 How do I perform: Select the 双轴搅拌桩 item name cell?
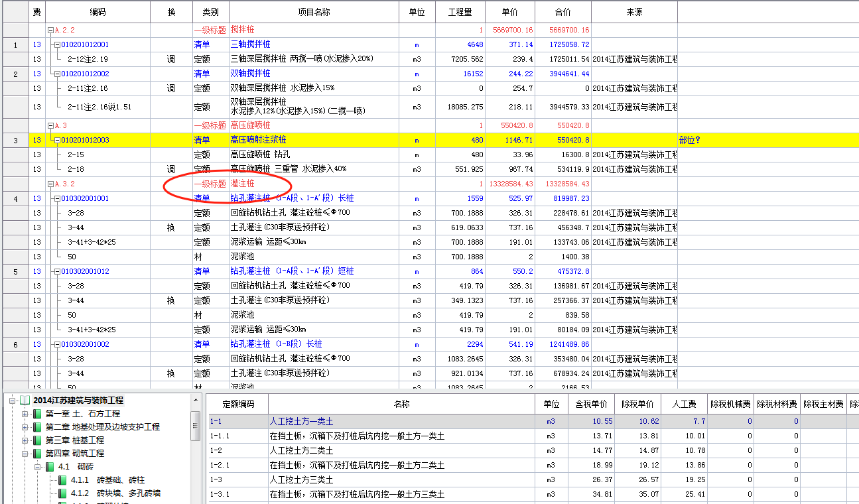[x=314, y=74]
